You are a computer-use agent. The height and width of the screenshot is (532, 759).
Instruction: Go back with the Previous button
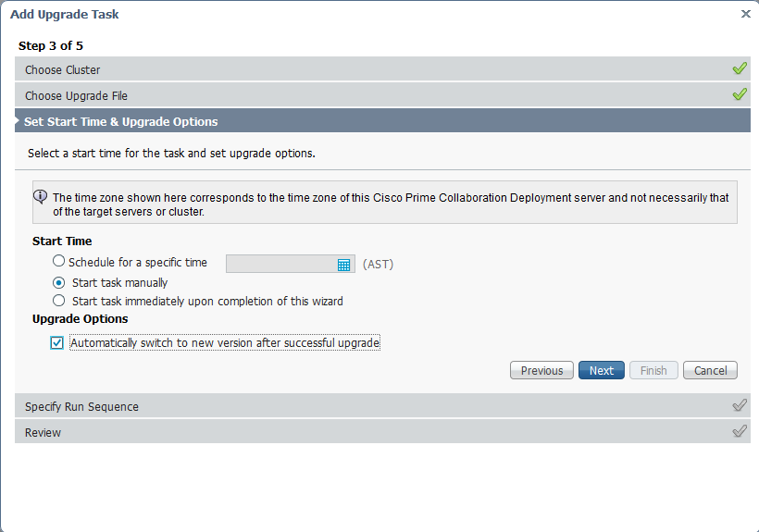point(541,370)
